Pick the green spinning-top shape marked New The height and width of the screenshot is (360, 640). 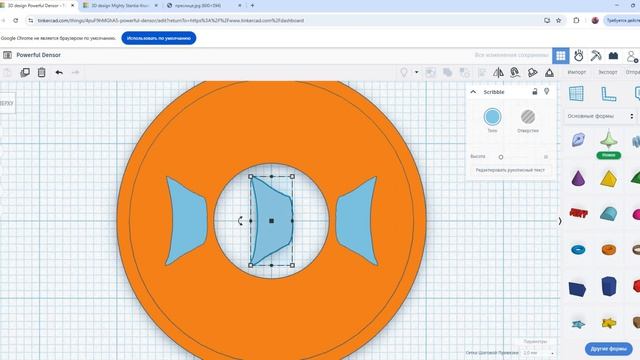(x=608, y=141)
